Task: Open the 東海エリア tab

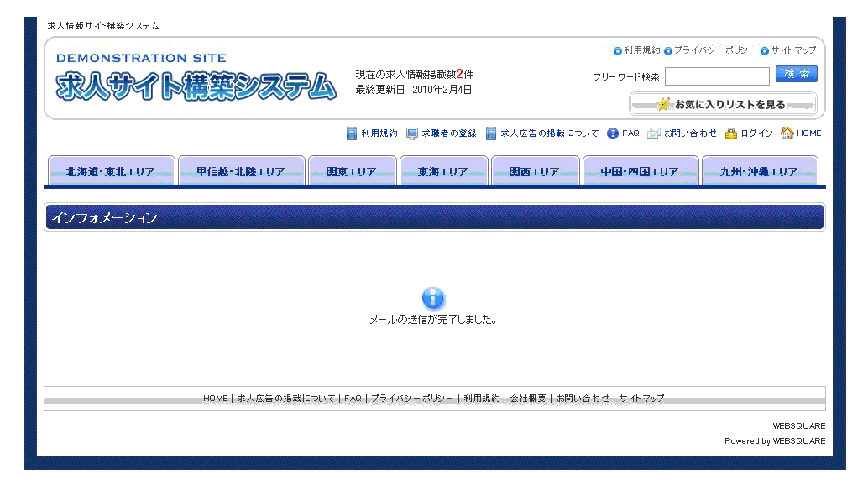Action: [444, 170]
